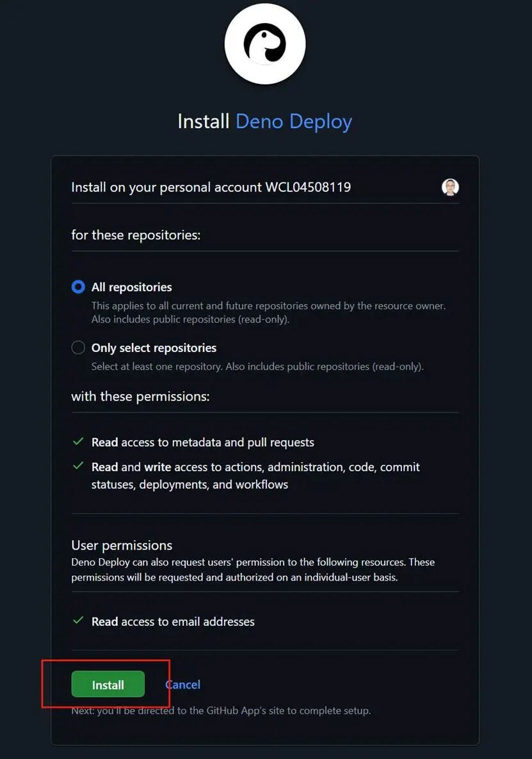This screenshot has height=759, width=532.
Task: Open the Deno Deploy title link
Action: 294,122
